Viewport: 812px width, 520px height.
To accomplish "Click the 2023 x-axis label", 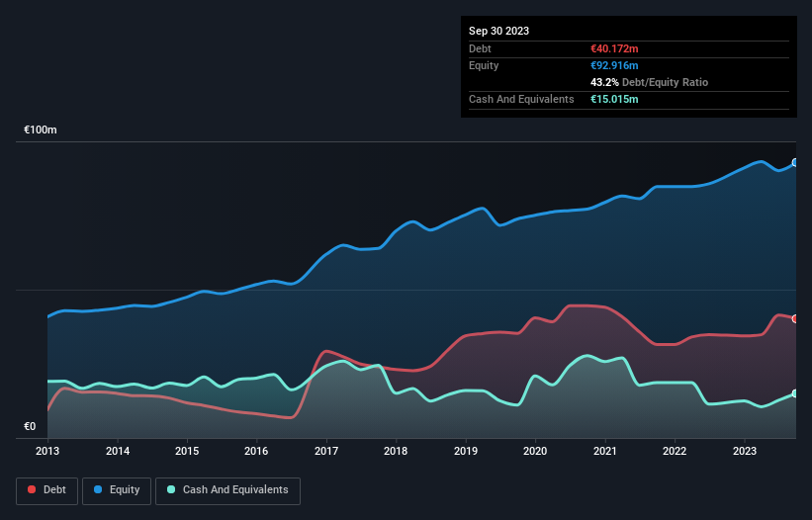I will [745, 451].
